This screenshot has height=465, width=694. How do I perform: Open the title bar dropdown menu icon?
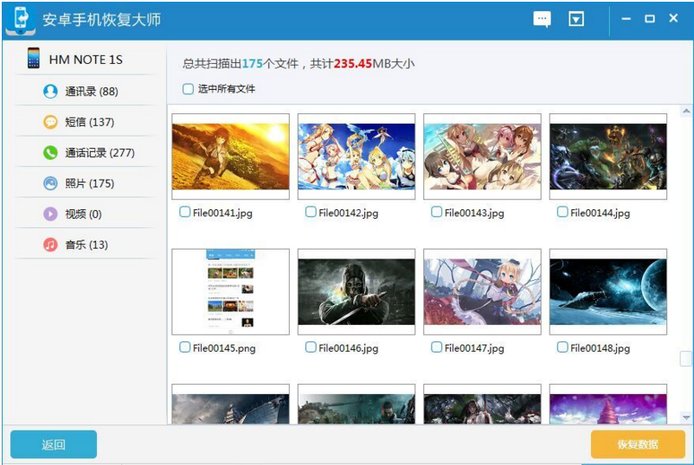(x=576, y=19)
